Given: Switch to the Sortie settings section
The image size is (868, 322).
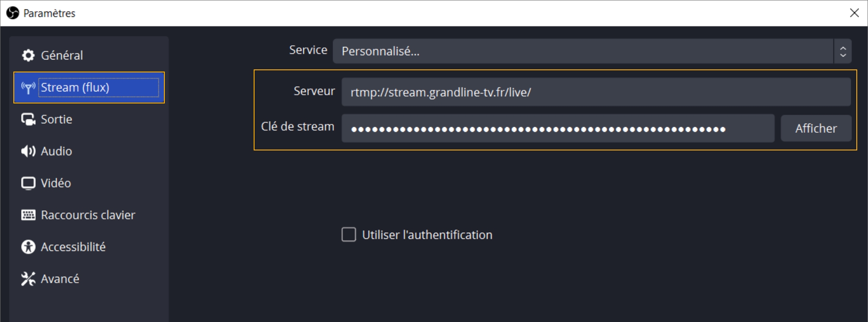Looking at the screenshot, I should click(x=57, y=119).
